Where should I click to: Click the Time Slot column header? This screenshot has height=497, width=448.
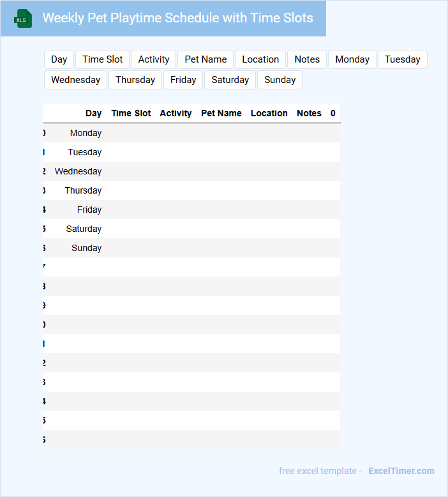pos(131,113)
